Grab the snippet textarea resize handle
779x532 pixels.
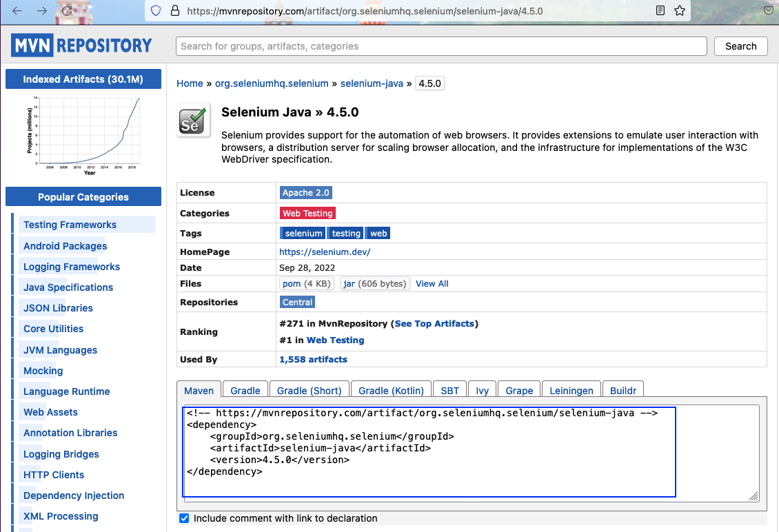pos(753,495)
